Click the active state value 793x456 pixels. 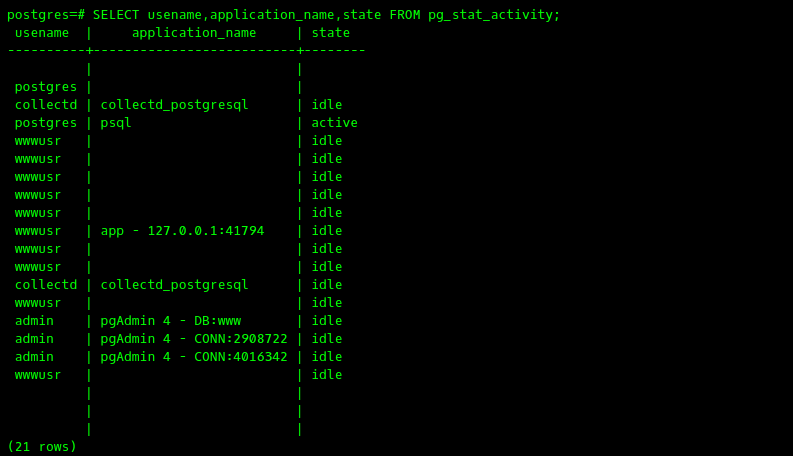tap(334, 123)
